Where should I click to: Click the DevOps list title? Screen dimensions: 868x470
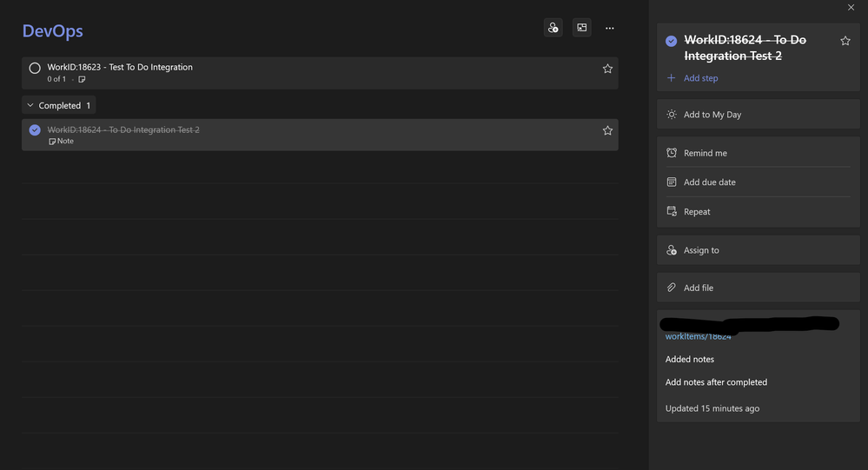coord(53,31)
